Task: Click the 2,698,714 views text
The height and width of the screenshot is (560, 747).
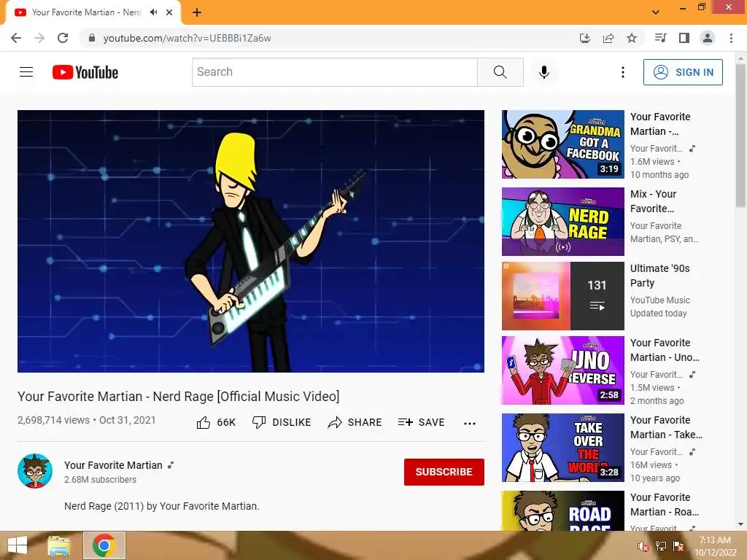Action: pyautogui.click(x=53, y=420)
